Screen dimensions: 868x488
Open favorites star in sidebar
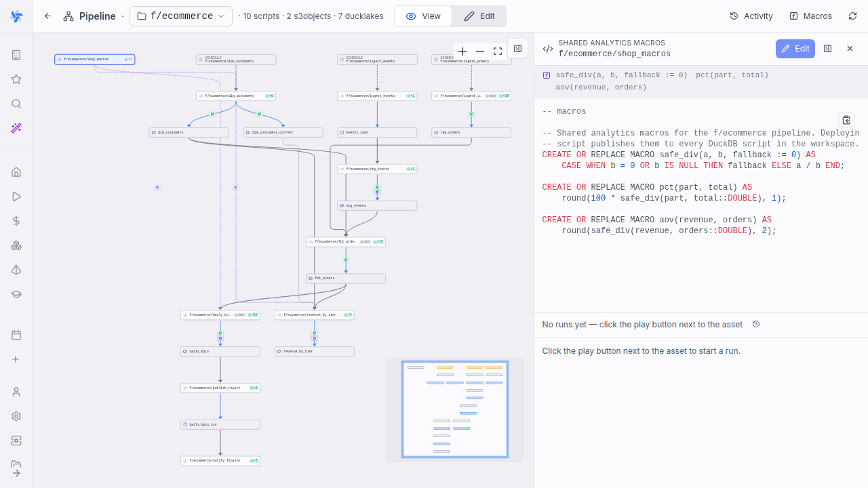(x=16, y=79)
